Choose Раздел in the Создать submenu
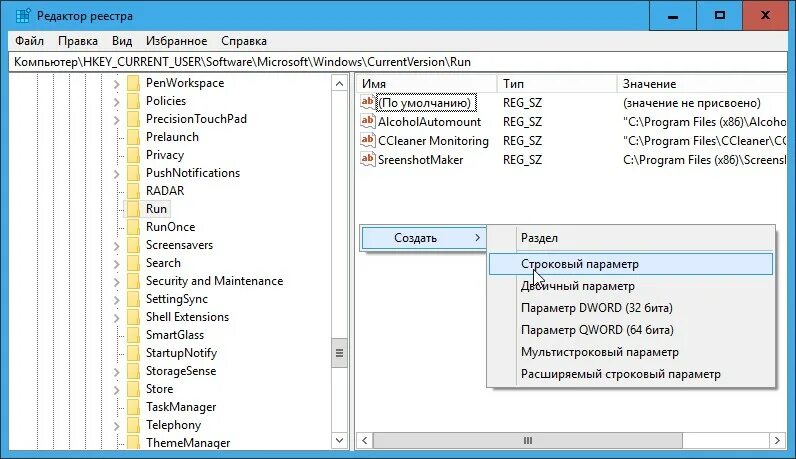Screen dimensions: 796x459 (631, 238)
